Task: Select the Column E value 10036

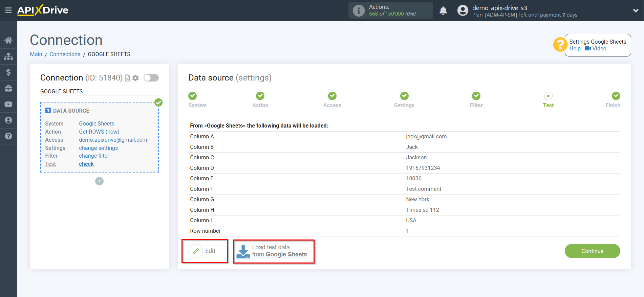Action: [414, 179]
